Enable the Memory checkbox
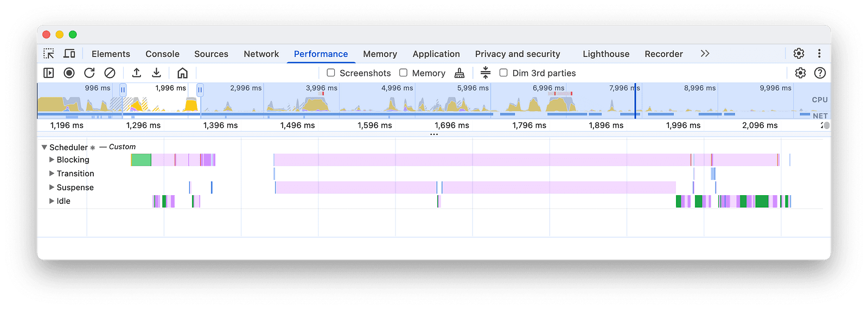 403,73
